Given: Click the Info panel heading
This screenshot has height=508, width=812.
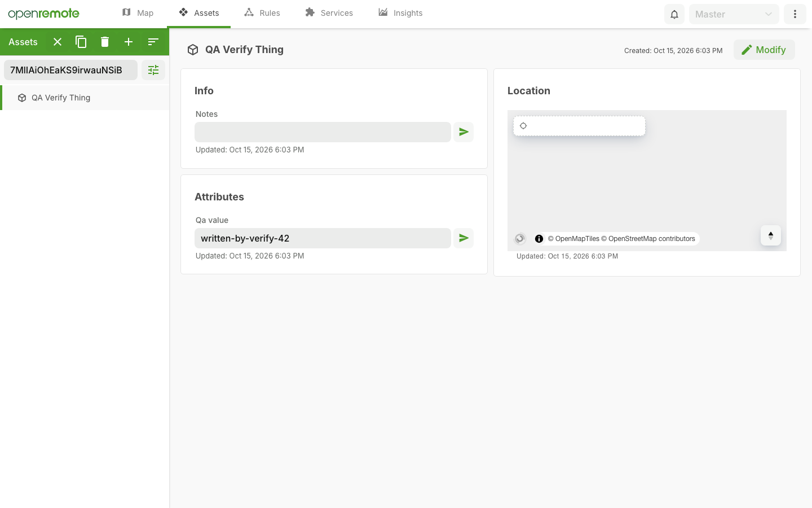Looking at the screenshot, I should pyautogui.click(x=204, y=91).
